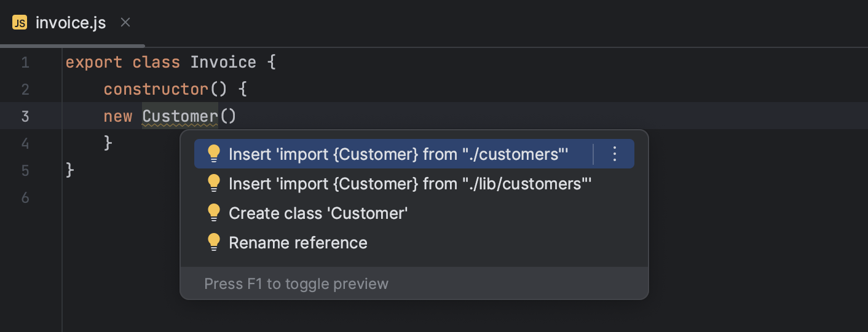Close the invoice.js tab

pos(125,23)
